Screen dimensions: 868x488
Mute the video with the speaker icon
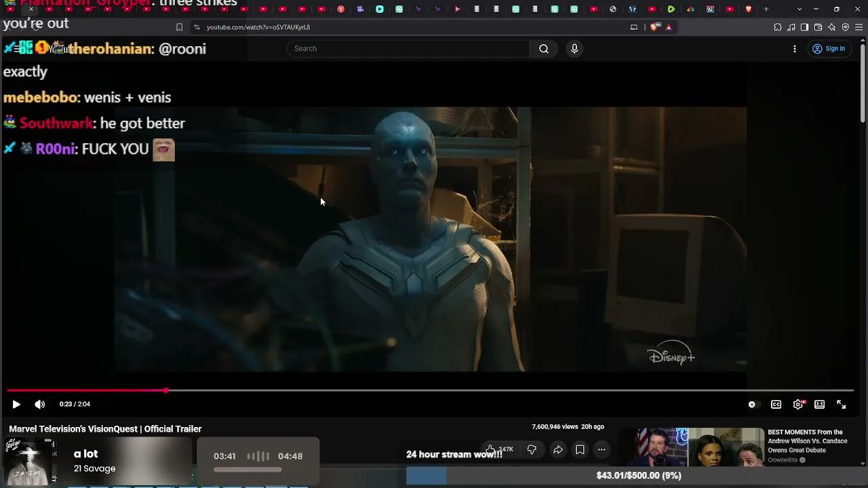40,405
